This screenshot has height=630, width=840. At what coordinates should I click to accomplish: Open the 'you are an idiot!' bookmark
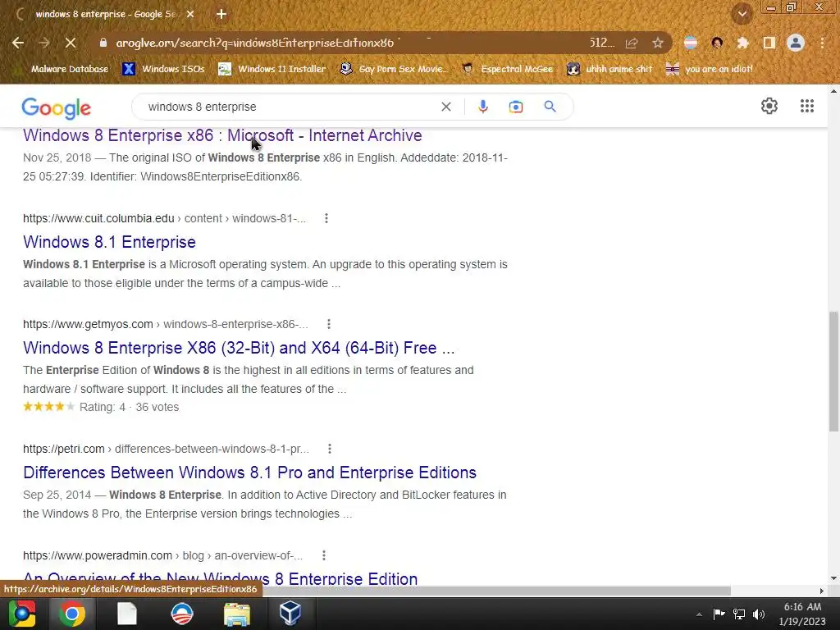coord(710,69)
